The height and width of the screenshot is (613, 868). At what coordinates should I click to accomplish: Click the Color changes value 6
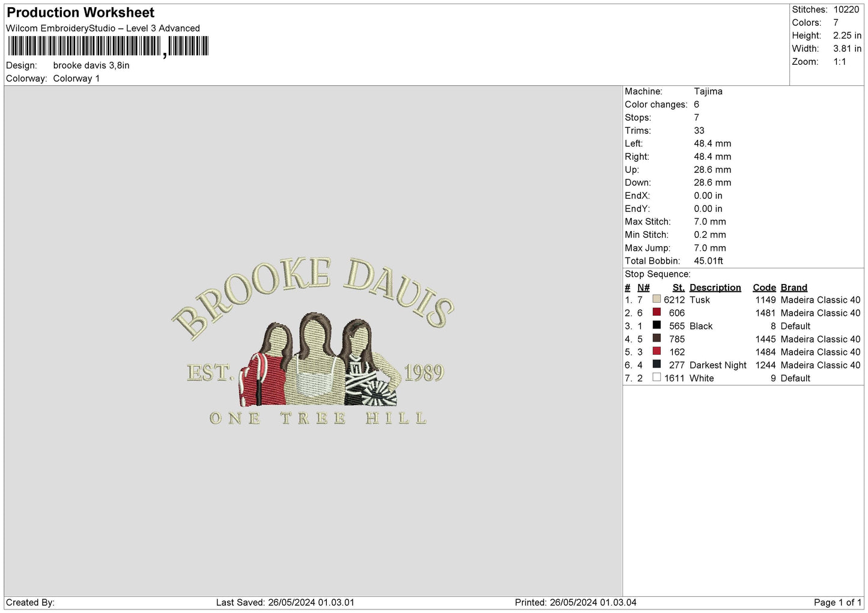[x=697, y=104]
